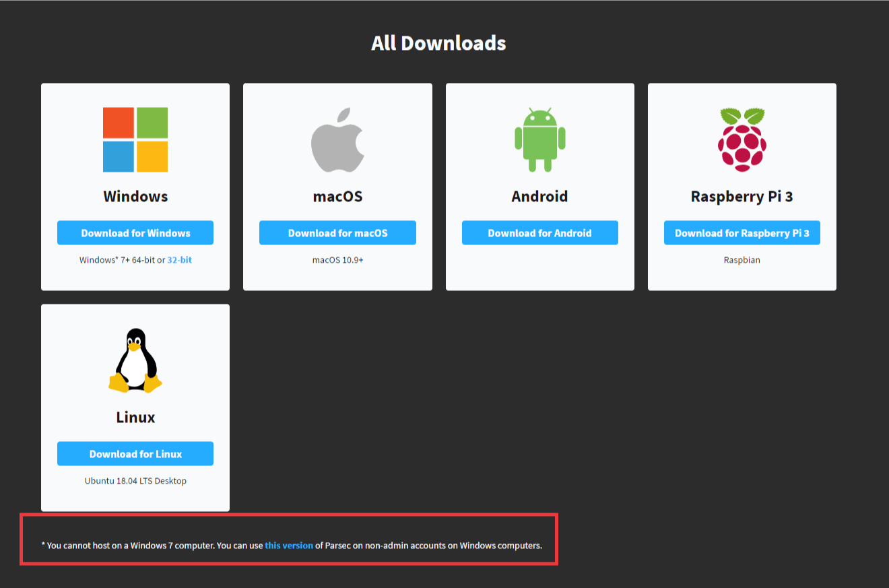Click the All Downloads heading

click(x=438, y=43)
